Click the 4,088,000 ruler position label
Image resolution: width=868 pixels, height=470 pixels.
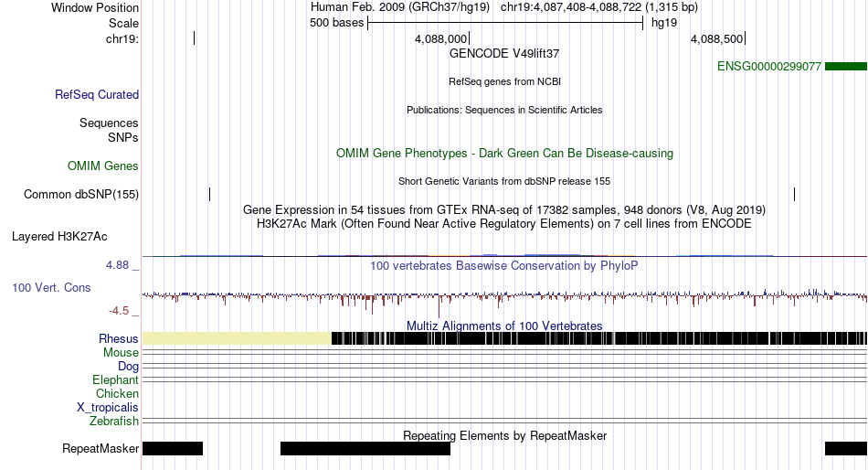click(x=441, y=38)
